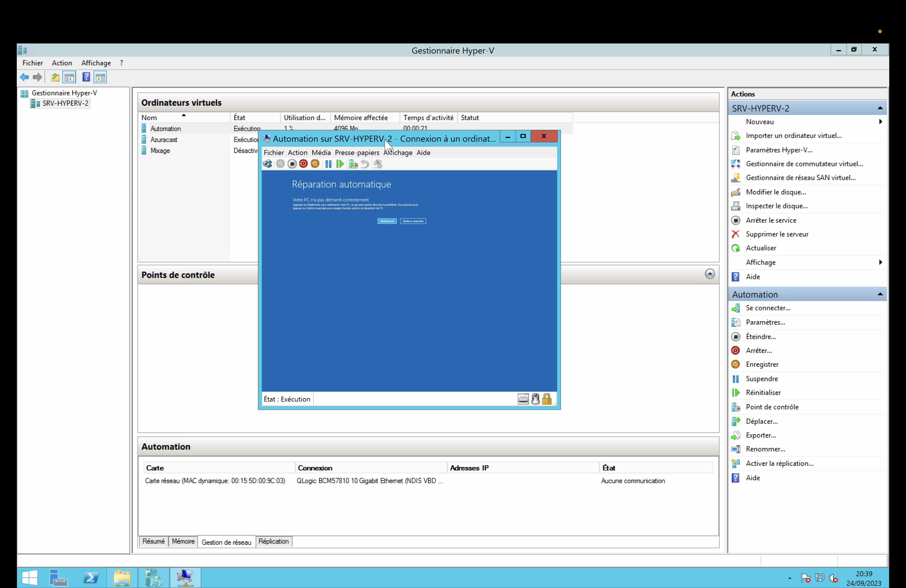This screenshot has height=588, width=906.
Task: Click Éteindre under Automation actions
Action: click(x=761, y=337)
